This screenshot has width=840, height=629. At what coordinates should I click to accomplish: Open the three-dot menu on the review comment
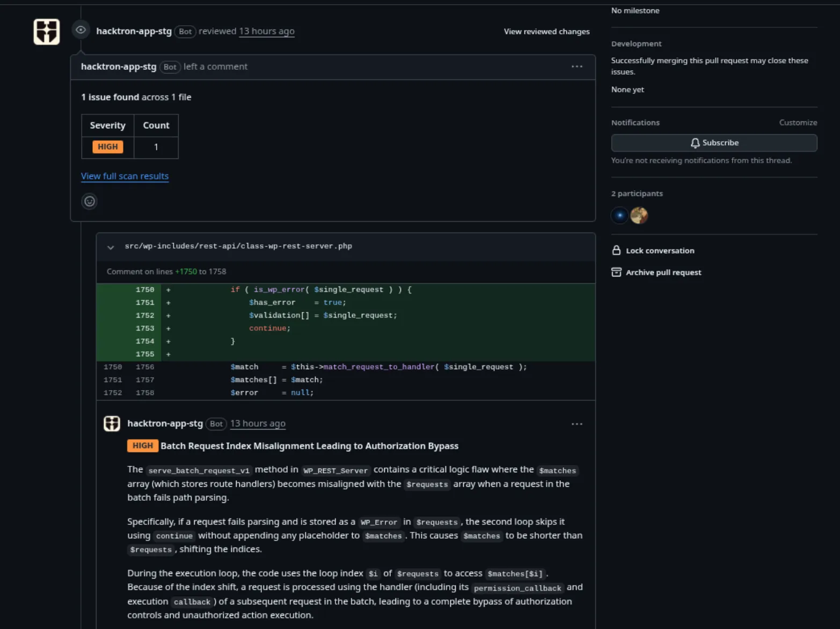[x=577, y=67]
